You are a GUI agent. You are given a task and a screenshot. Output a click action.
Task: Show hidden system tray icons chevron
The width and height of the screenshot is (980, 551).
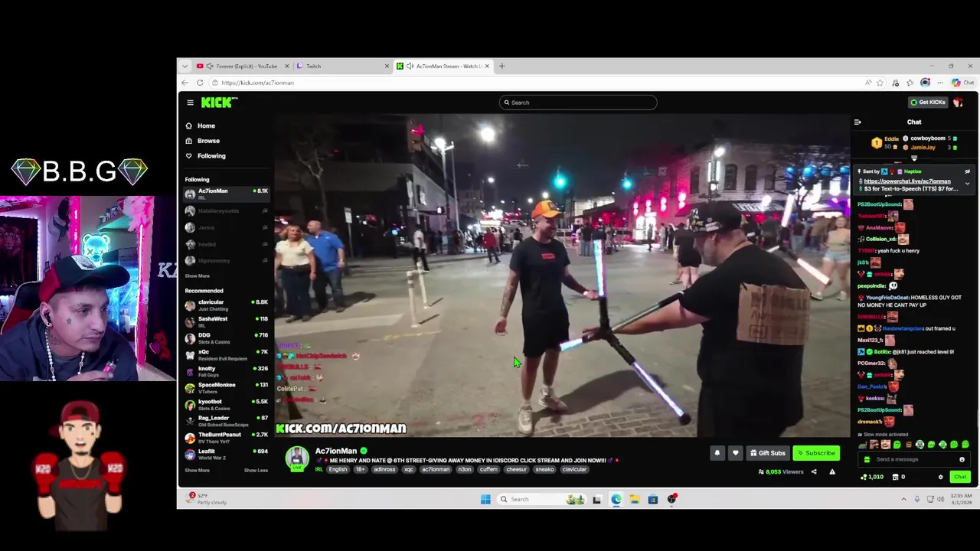click(903, 500)
